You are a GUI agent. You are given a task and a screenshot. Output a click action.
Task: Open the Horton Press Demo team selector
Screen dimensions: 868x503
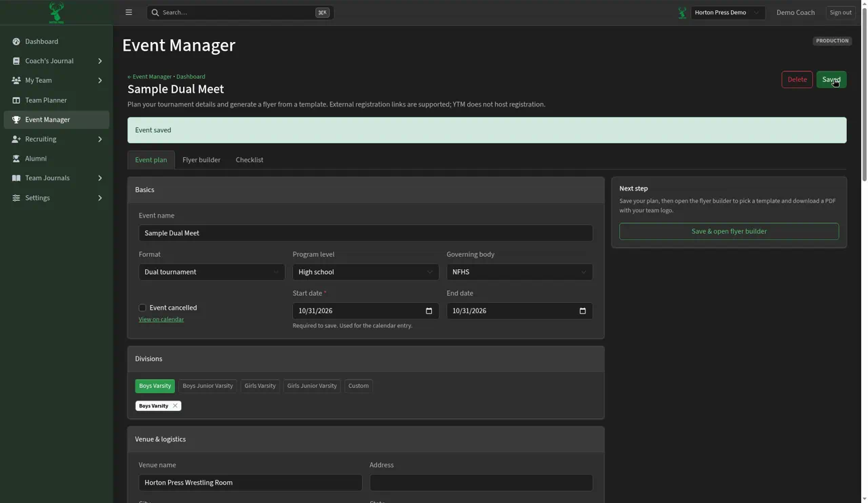click(x=728, y=12)
